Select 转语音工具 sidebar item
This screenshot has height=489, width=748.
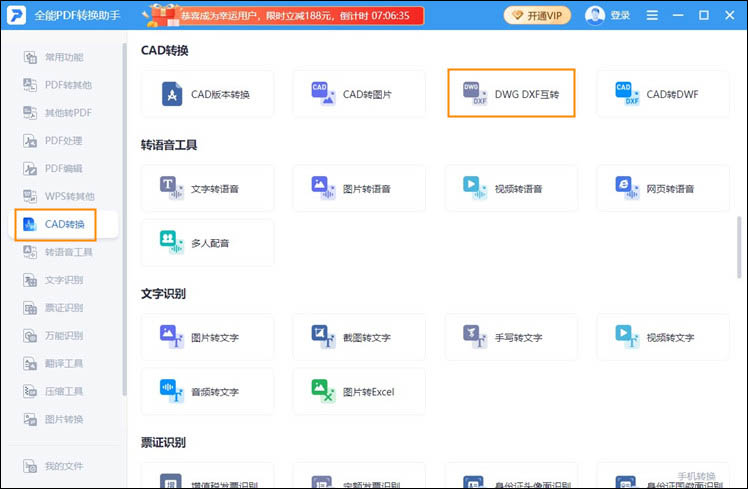point(63,252)
